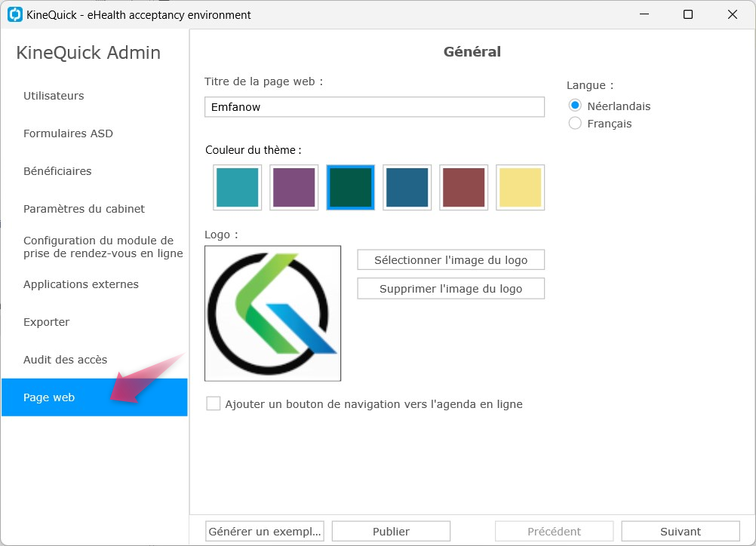Choose the yellow theme color
756x546 pixels.
click(521, 188)
